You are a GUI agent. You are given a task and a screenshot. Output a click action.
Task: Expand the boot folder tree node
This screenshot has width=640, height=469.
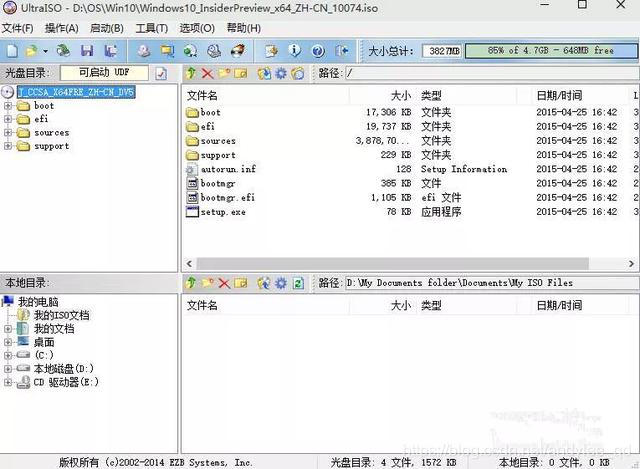pos(8,106)
